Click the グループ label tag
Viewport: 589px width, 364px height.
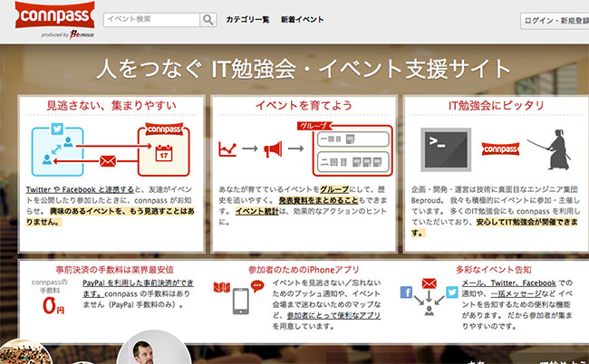pyautogui.click(x=314, y=126)
